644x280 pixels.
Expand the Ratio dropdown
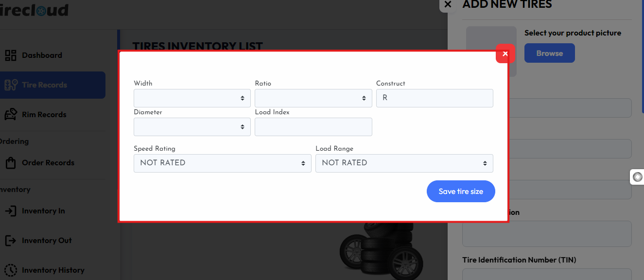pos(313,98)
